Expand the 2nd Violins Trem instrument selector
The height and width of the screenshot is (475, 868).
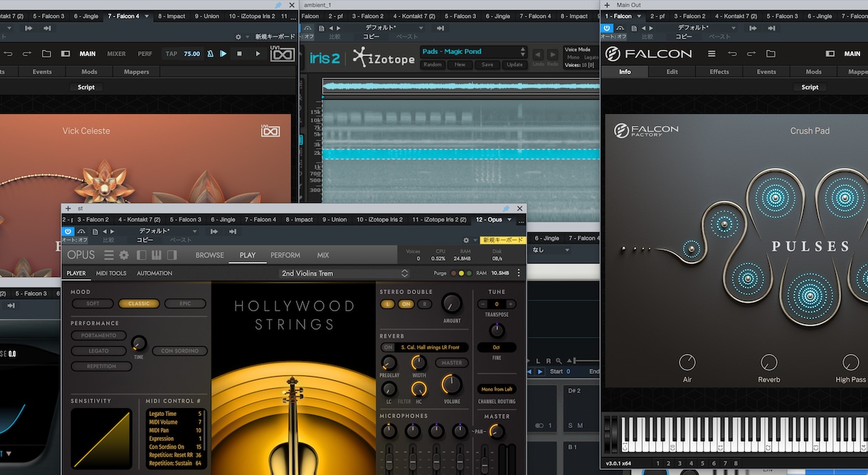tap(344, 273)
